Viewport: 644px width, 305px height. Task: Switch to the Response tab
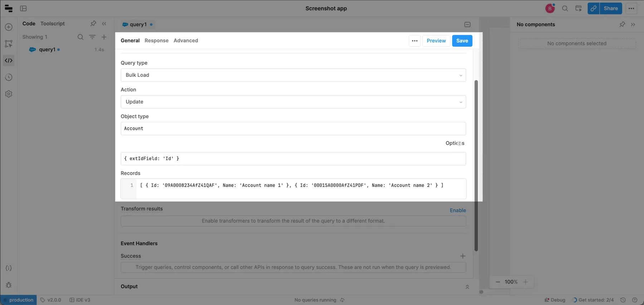click(156, 40)
